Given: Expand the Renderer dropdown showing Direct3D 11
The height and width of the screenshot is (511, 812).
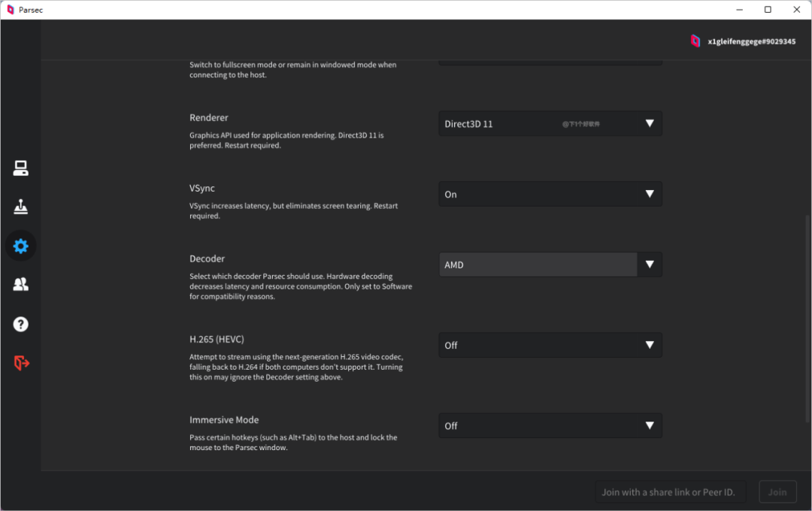Looking at the screenshot, I should 550,124.
